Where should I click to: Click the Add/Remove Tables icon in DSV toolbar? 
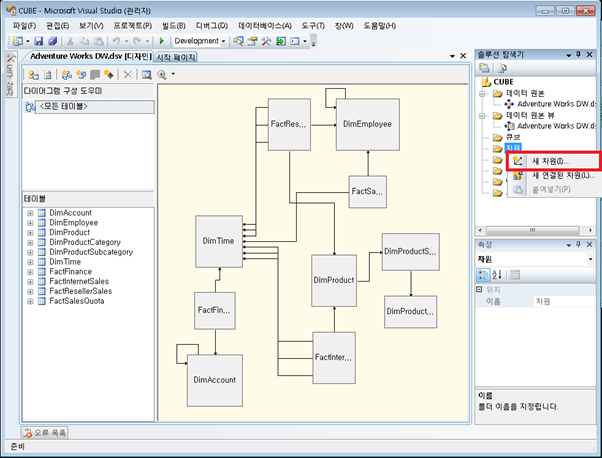(x=34, y=74)
